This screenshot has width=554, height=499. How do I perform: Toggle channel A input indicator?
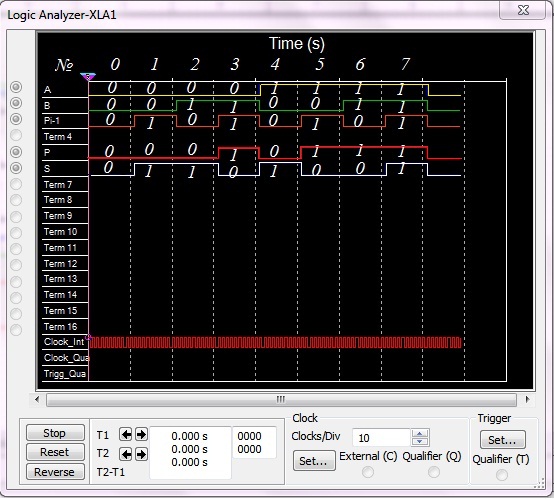tap(16, 87)
